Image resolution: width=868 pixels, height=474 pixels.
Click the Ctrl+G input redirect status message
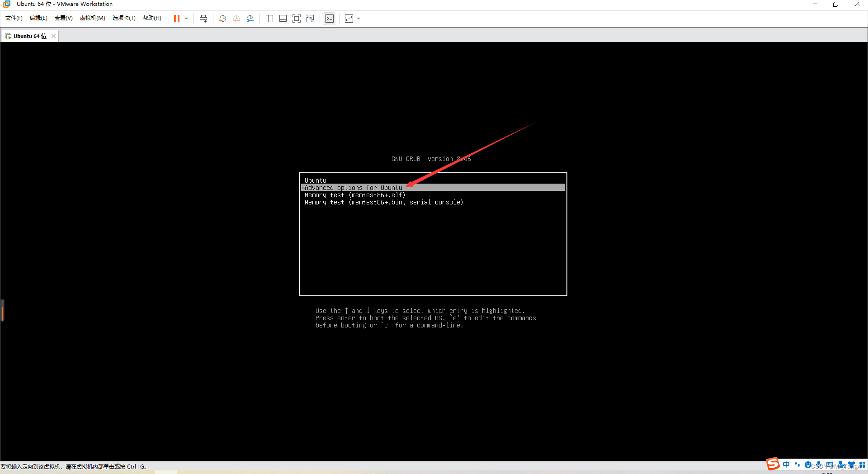tap(74, 466)
